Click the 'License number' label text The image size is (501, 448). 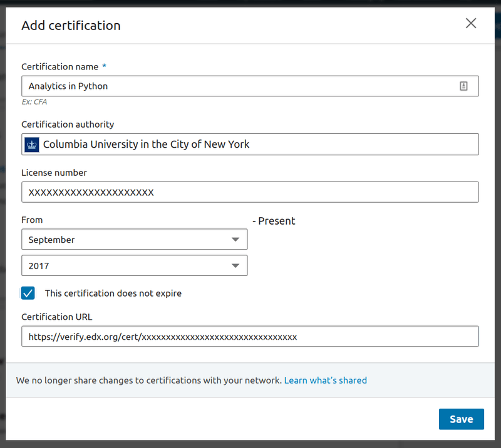click(54, 173)
